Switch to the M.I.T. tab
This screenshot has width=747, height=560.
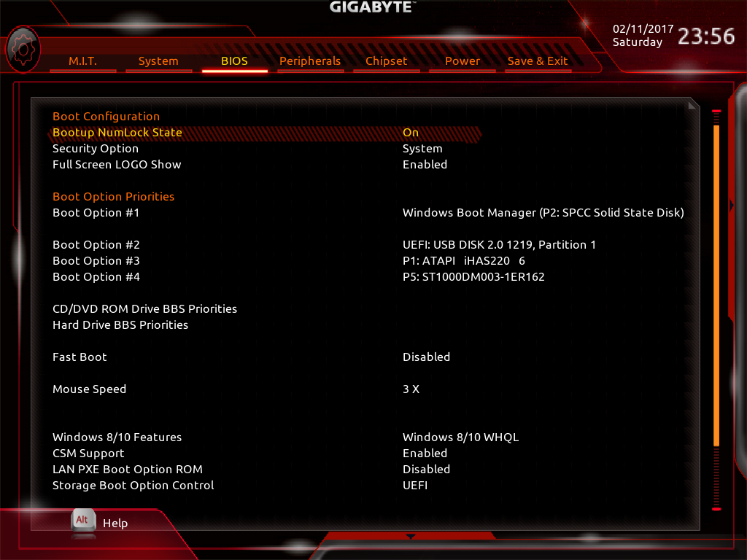(x=83, y=61)
